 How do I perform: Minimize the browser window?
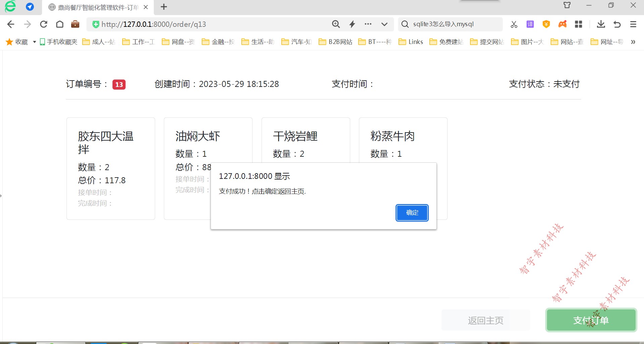point(589,5)
